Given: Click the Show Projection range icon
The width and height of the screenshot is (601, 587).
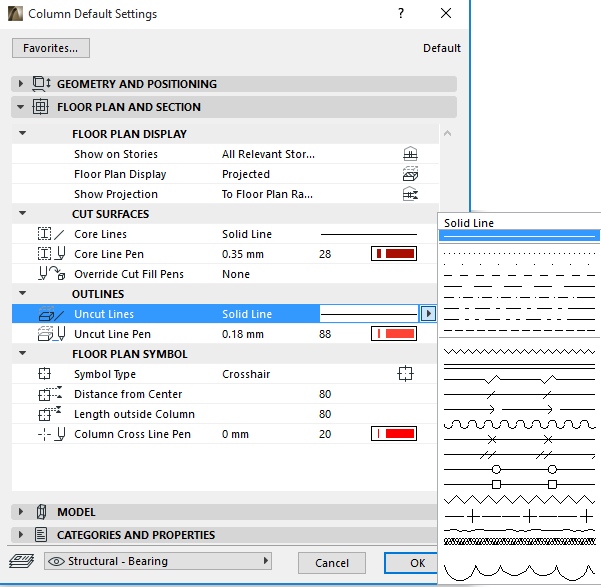Looking at the screenshot, I should 410,194.
